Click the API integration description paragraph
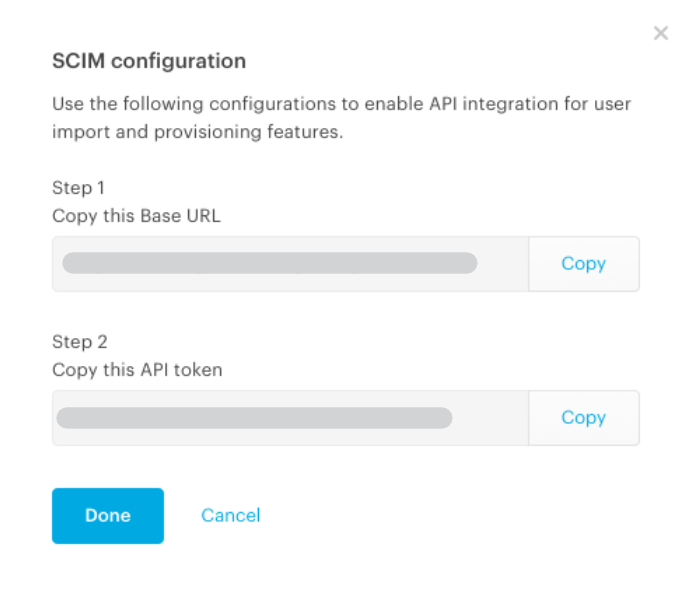 click(342, 117)
